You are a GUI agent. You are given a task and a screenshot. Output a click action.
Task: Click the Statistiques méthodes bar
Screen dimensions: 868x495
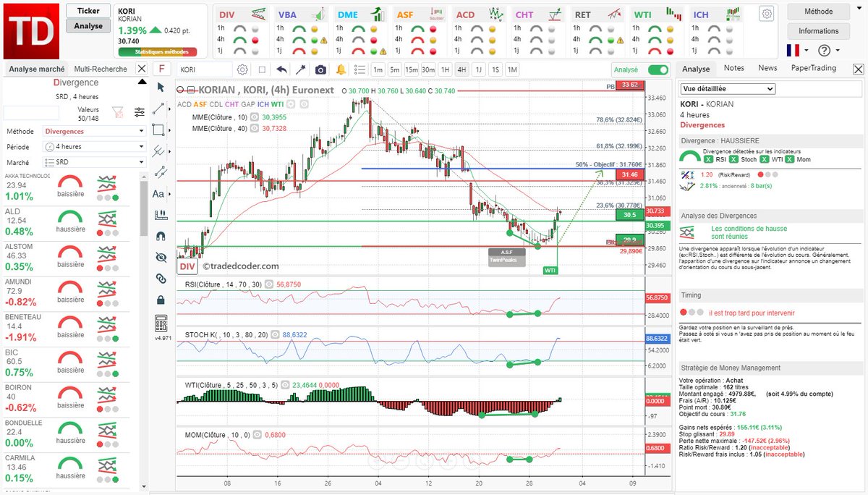(158, 52)
